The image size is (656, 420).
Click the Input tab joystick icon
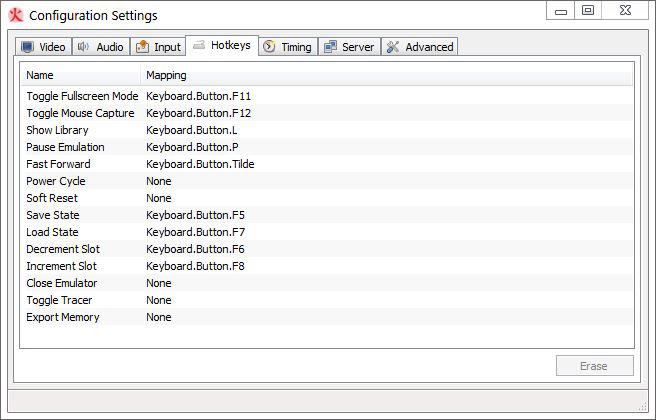[x=142, y=47]
